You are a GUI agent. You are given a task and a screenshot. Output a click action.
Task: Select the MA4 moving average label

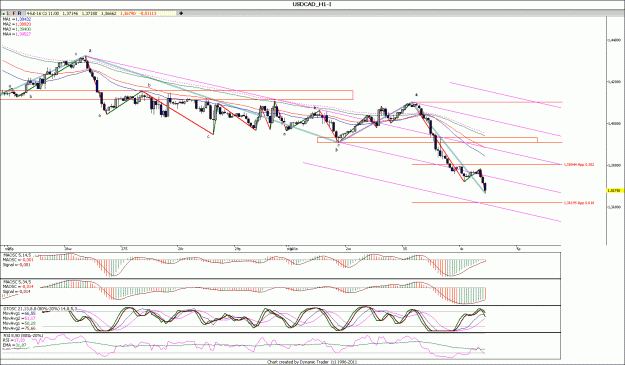pyautogui.click(x=17, y=34)
